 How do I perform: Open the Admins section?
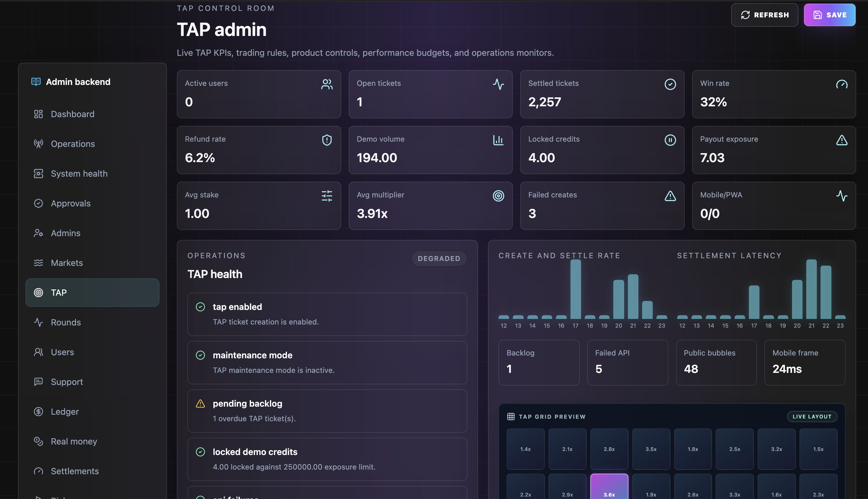[x=92, y=233]
